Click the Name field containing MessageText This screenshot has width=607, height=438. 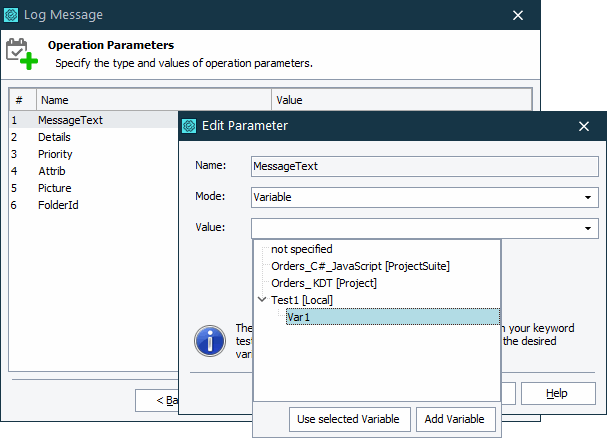[x=424, y=166]
